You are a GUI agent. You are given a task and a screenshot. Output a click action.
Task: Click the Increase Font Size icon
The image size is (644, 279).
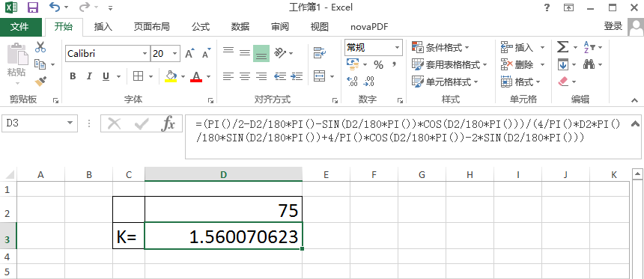pos(189,54)
